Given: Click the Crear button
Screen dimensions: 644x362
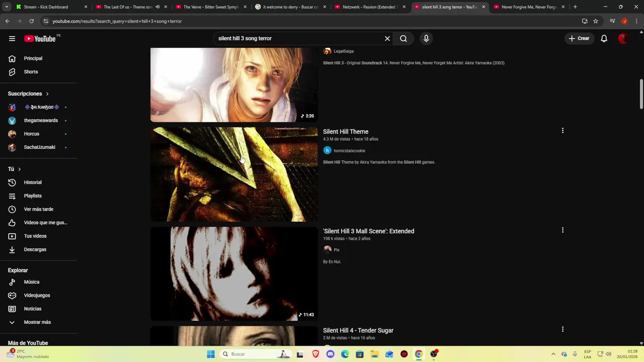Looking at the screenshot, I should pyautogui.click(x=579, y=38).
